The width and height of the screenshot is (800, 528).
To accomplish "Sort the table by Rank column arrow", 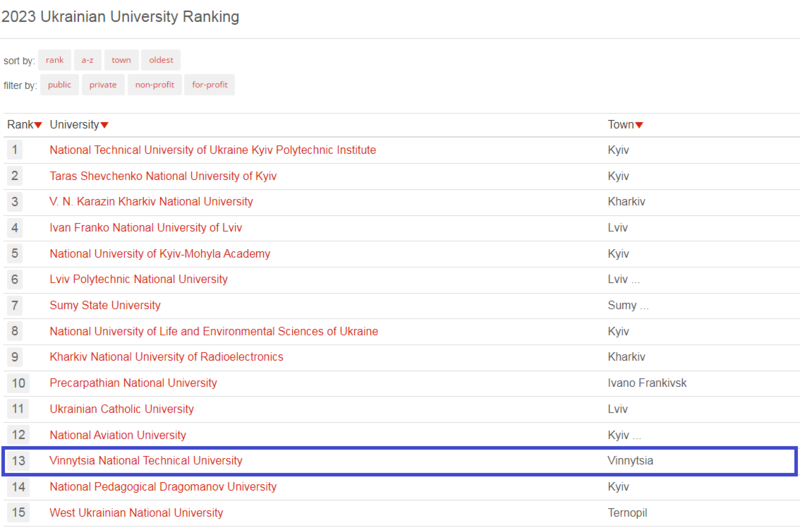I will [x=38, y=125].
